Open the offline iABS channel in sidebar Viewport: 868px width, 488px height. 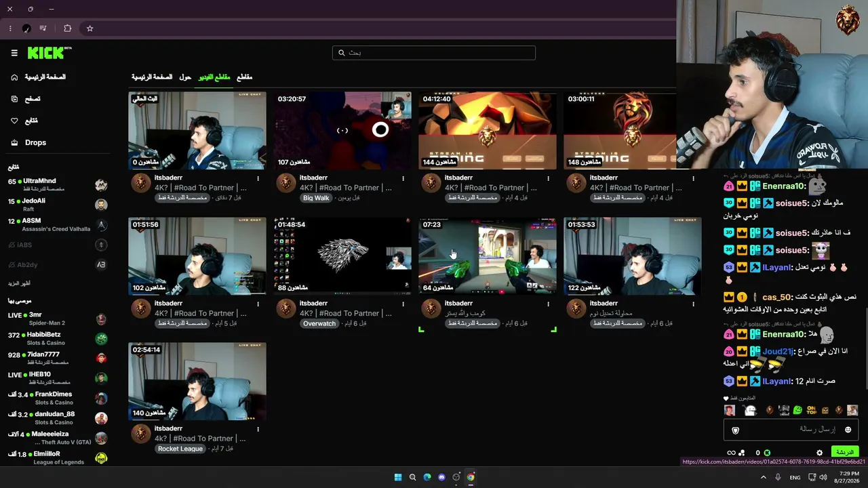(x=58, y=245)
